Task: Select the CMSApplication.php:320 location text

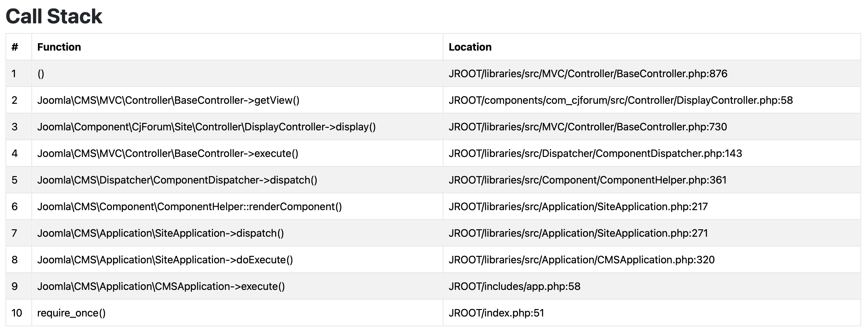Action: click(581, 260)
